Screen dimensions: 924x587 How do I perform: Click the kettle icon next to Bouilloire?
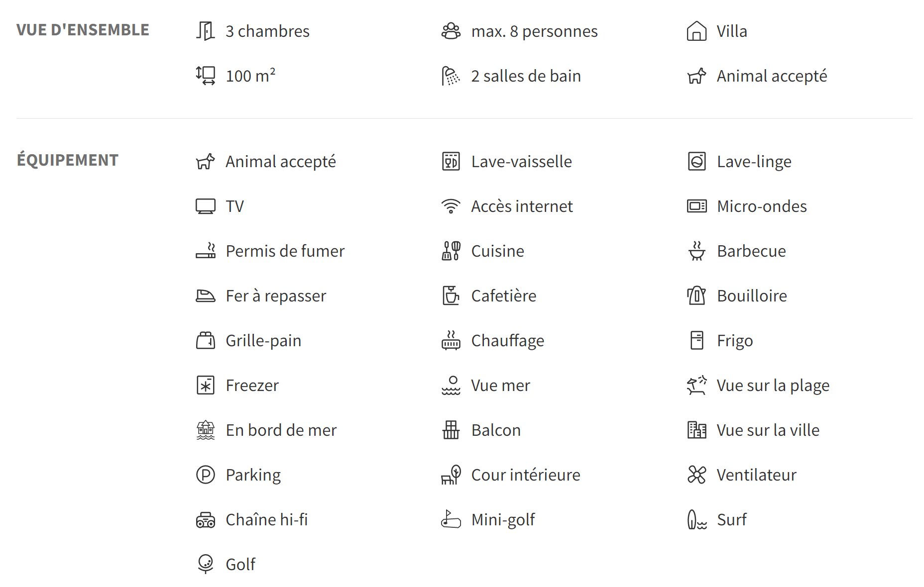(x=696, y=295)
